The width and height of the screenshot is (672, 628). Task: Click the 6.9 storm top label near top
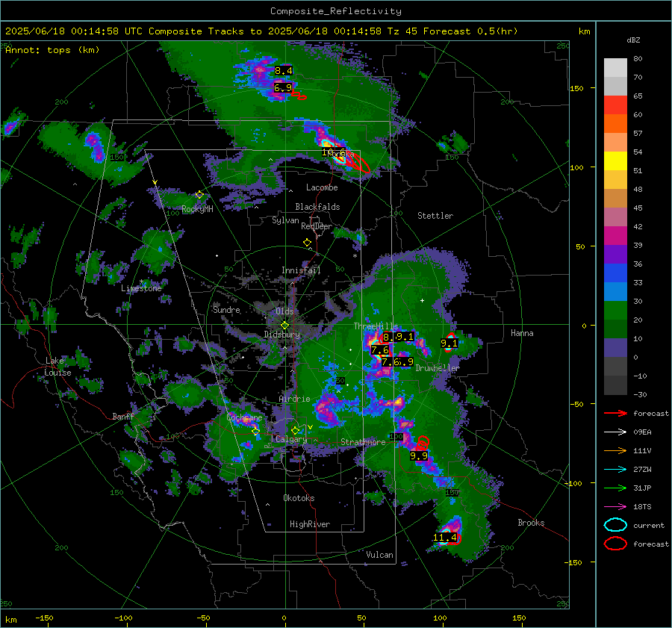point(282,88)
